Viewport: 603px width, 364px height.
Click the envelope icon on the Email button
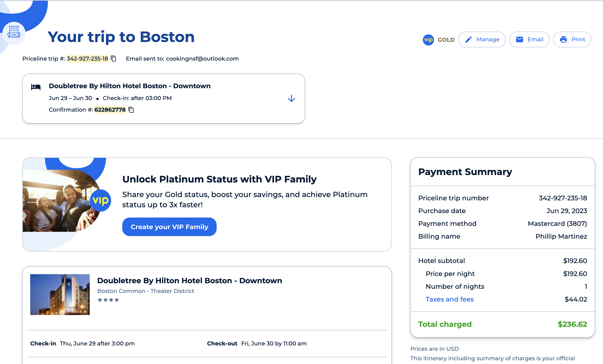click(x=519, y=40)
